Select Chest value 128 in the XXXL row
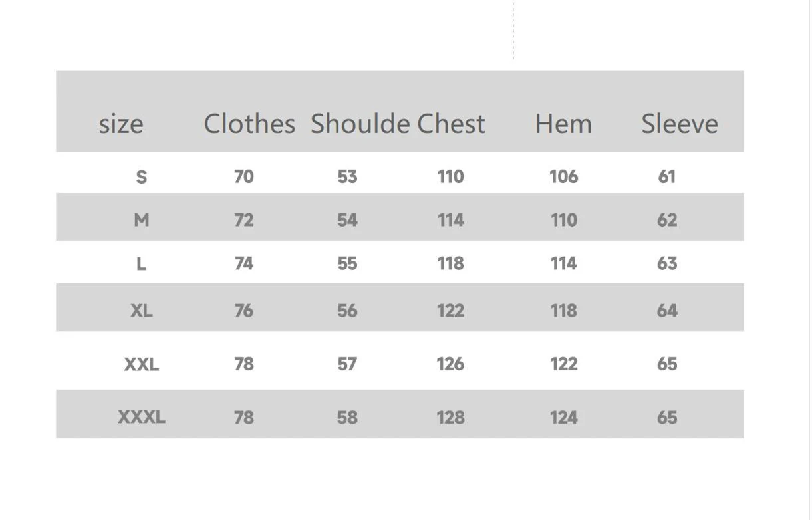Viewport: 812px width, 520px height. pos(450,418)
